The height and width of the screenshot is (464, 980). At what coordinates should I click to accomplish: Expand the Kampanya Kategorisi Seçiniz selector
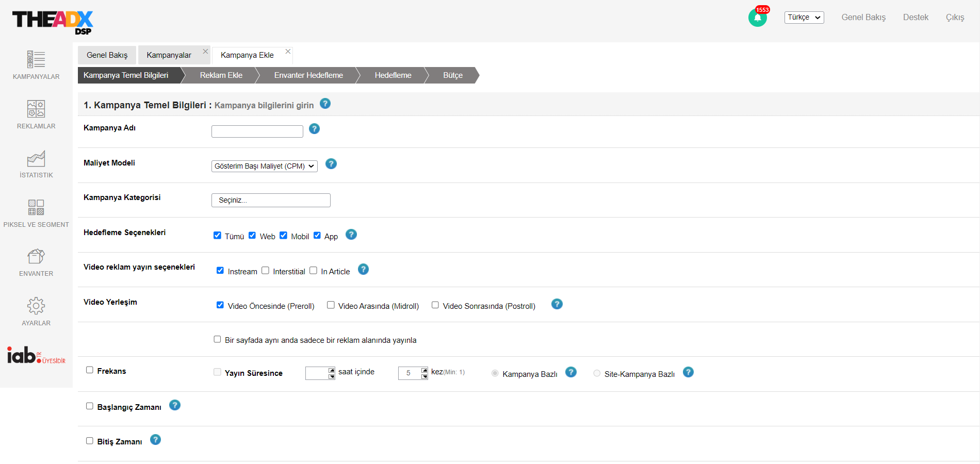[x=271, y=200]
